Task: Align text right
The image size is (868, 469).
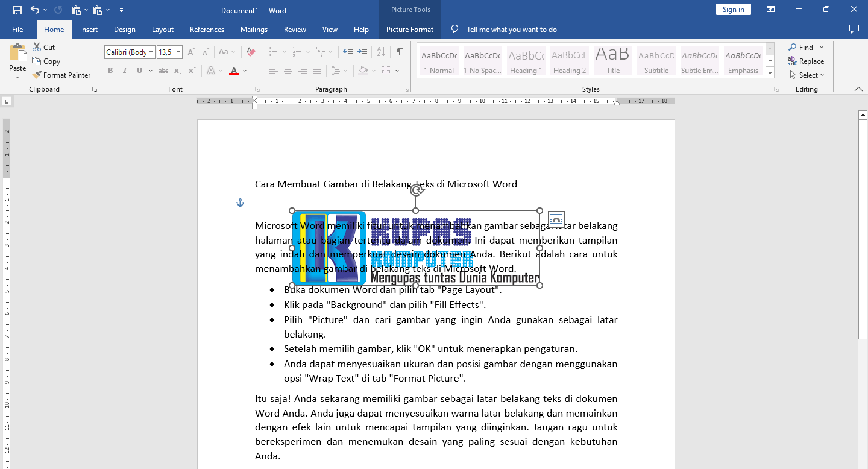Action: (302, 71)
